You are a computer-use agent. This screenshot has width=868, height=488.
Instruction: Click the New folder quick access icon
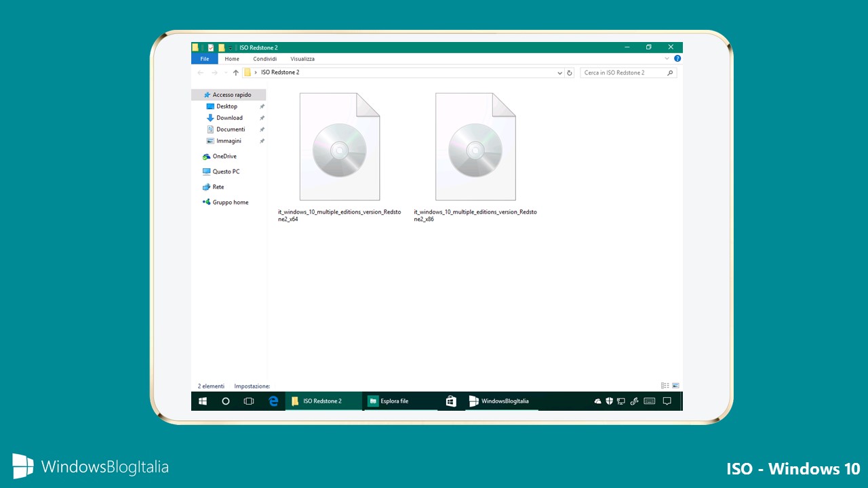[221, 47]
